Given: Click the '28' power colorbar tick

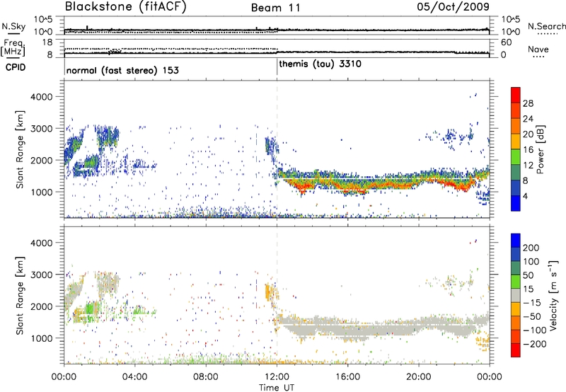Looking at the screenshot, I should tap(528, 103).
